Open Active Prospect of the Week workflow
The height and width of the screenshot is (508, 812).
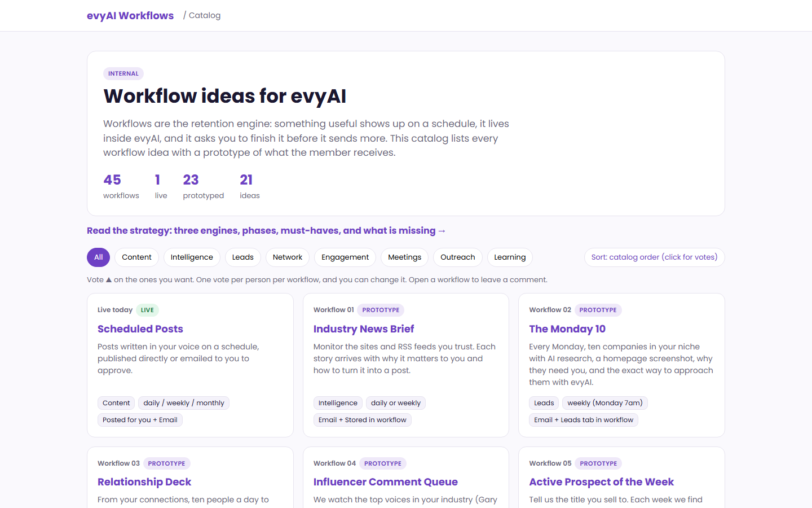click(602, 482)
